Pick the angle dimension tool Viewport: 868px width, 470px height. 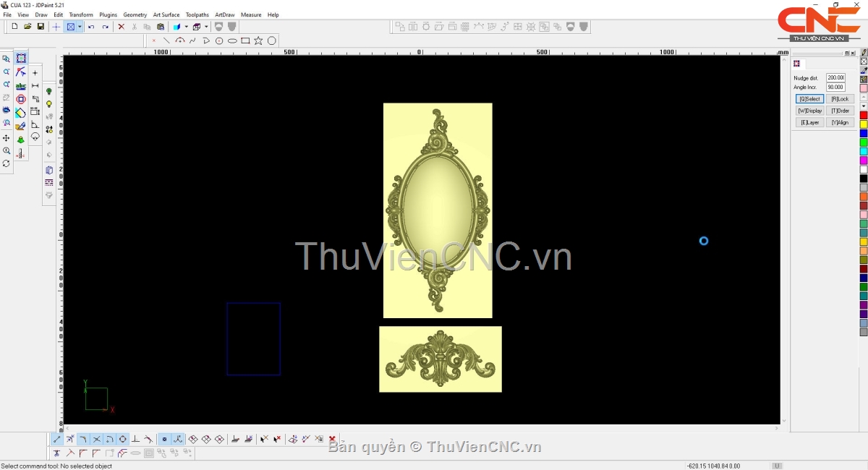pos(35,124)
